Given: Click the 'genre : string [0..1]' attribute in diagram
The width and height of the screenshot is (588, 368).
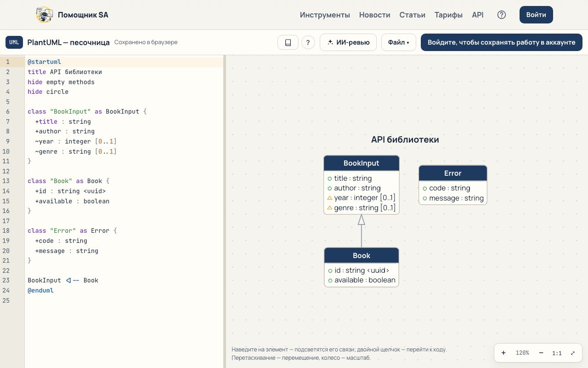Looking at the screenshot, I should tap(362, 208).
